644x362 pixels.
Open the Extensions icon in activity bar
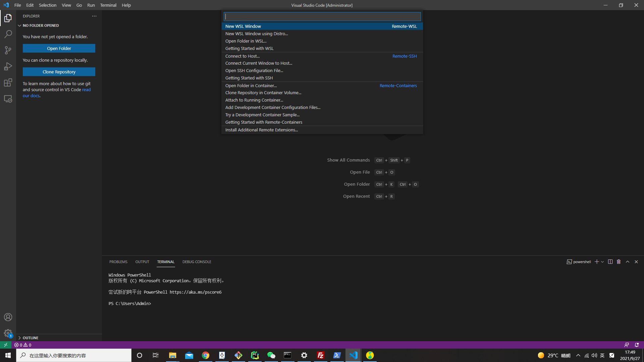[x=8, y=82]
